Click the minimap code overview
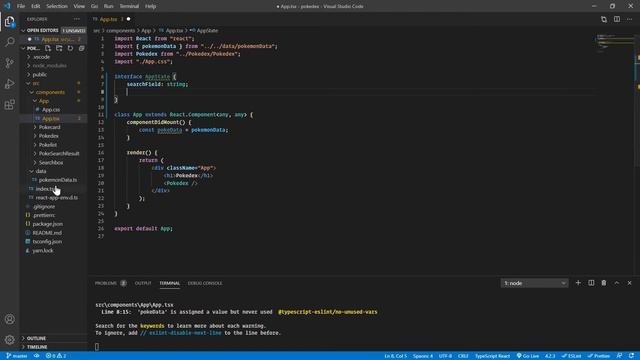Viewport: 640px width, 360px height. [x=615, y=43]
